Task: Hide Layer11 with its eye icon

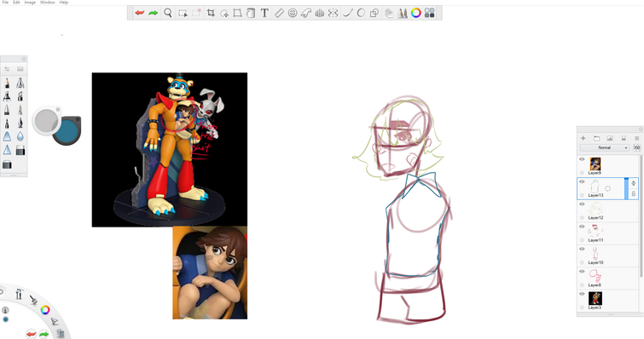Action: tap(582, 227)
